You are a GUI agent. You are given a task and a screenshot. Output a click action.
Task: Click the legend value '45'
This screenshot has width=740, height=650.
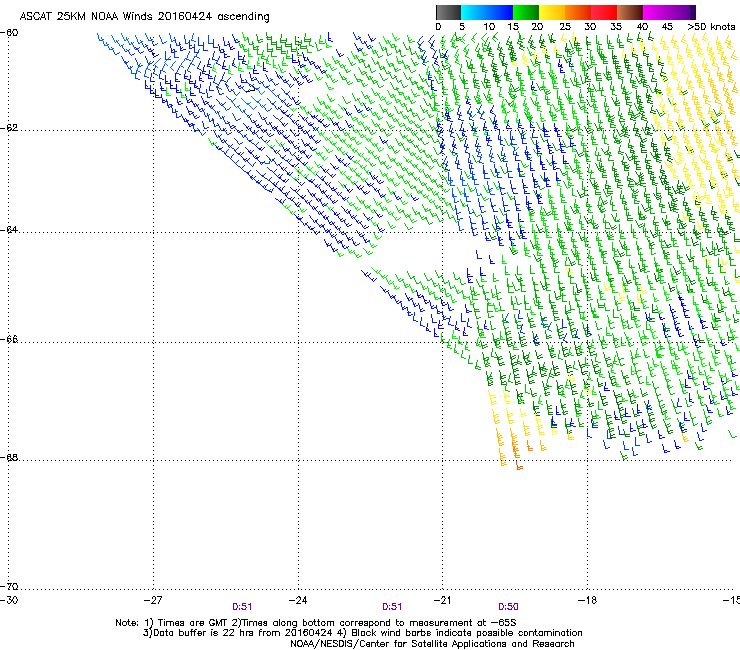point(667,27)
